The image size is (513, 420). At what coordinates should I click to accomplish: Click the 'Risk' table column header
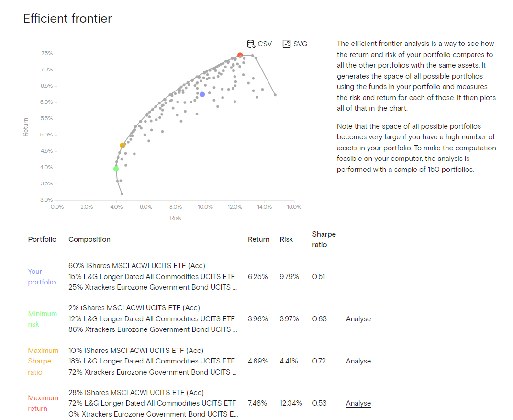[x=286, y=239]
